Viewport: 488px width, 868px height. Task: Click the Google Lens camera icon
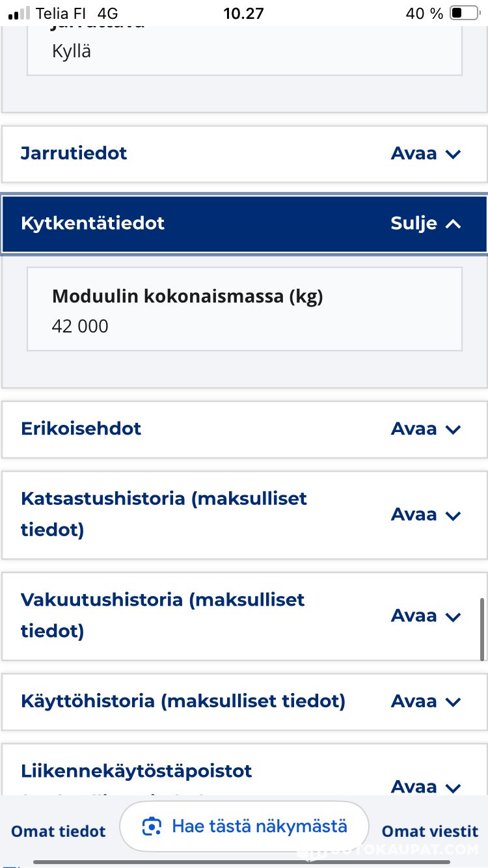pos(152,827)
